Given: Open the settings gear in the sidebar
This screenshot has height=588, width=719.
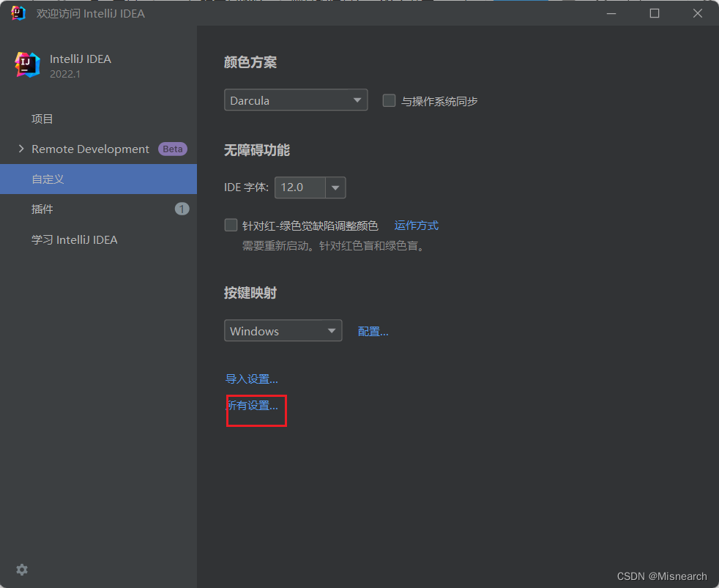Looking at the screenshot, I should pyautogui.click(x=22, y=570).
